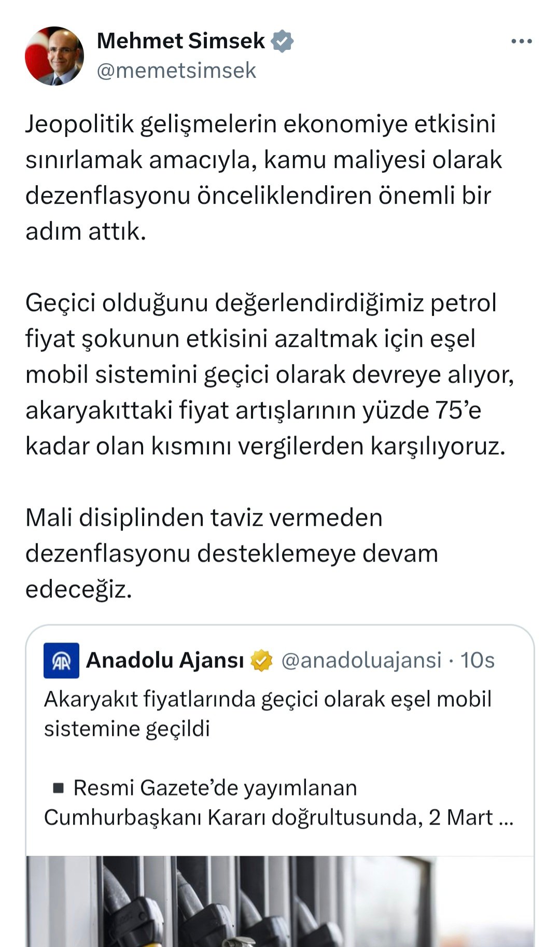Viewport: 560px width, 947px height.
Task: Click the 'Mali disiplinden taviz vermeden' paragraph
Action: pos(232,553)
